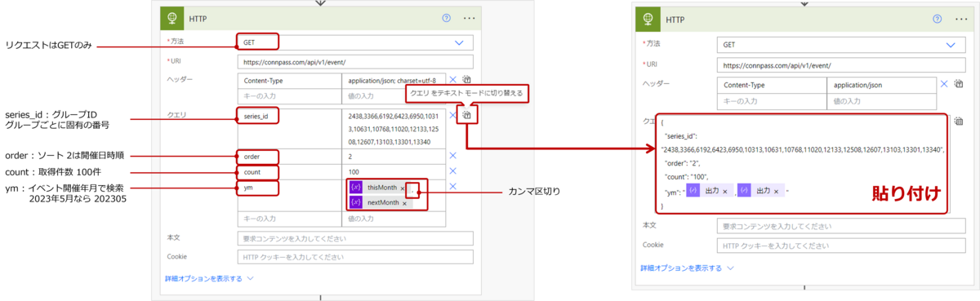Select the thisMonth variable token

377,188
